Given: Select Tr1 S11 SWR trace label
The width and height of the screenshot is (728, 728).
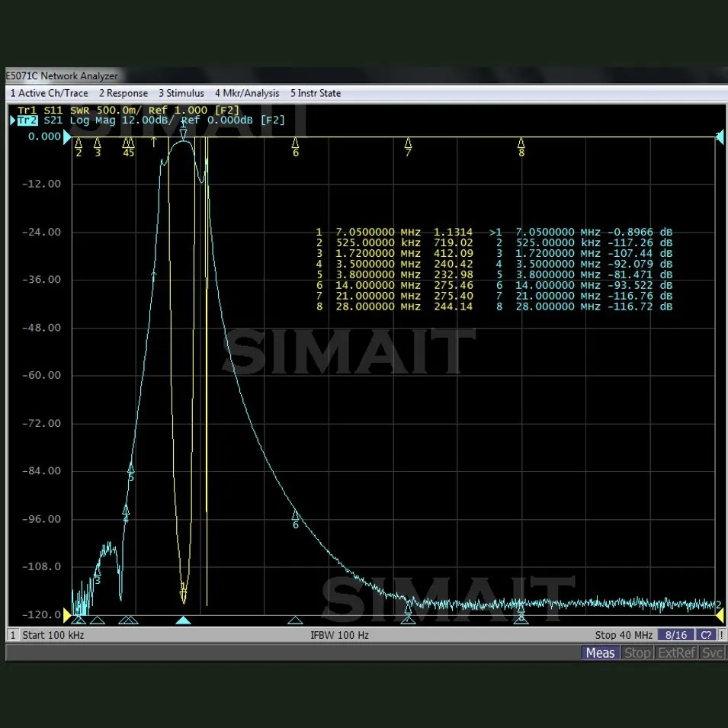Looking at the screenshot, I should (128, 110).
